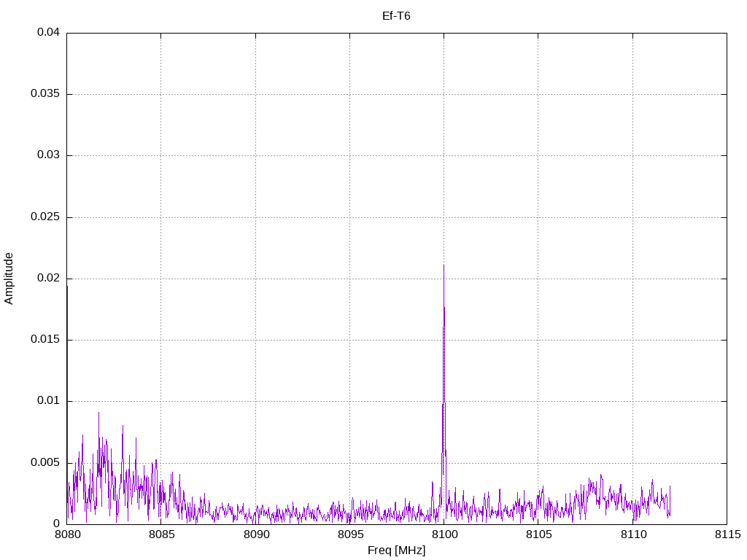This screenshot has width=747, height=560.
Task: Click the 0.04 y-axis tick label
Action: pos(48,33)
